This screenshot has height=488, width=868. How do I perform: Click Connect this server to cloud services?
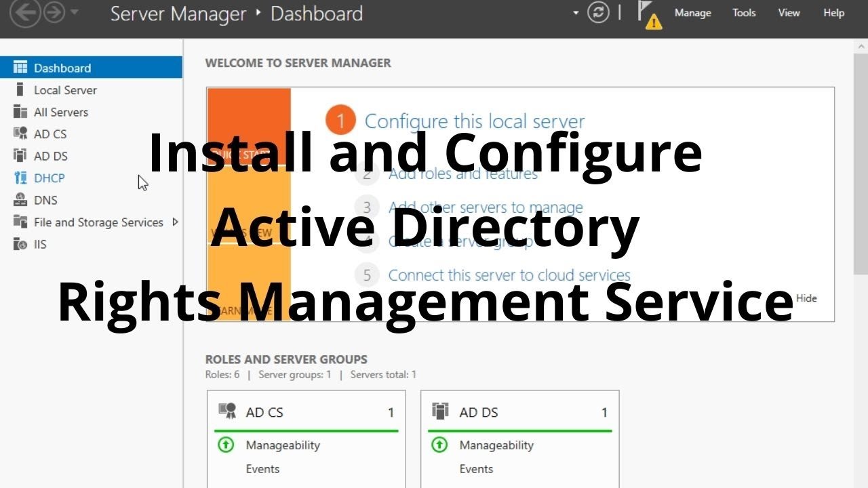[x=509, y=275]
